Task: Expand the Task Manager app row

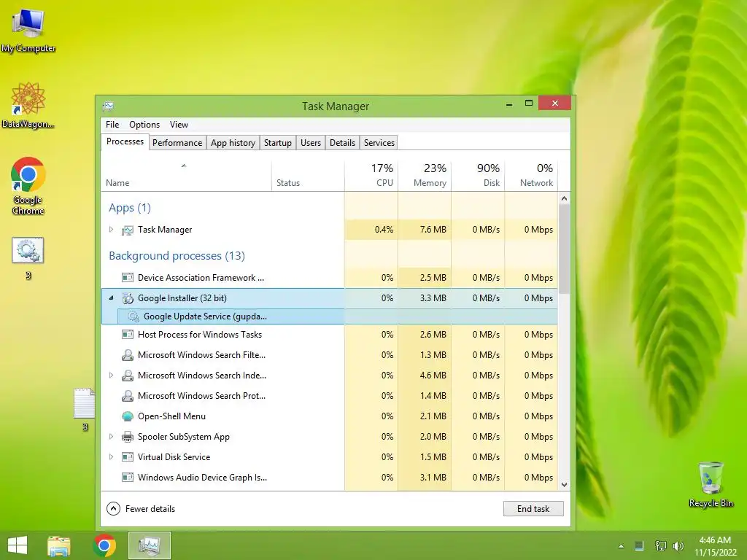Action: (111, 230)
